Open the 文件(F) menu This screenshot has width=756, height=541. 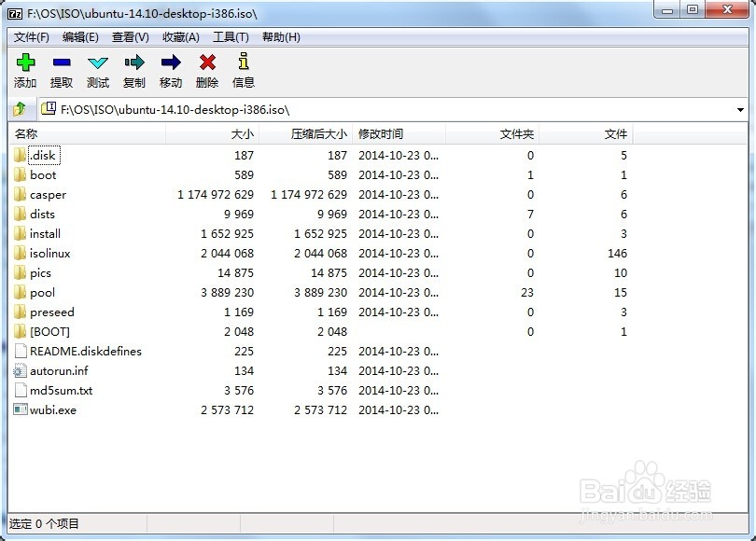32,37
